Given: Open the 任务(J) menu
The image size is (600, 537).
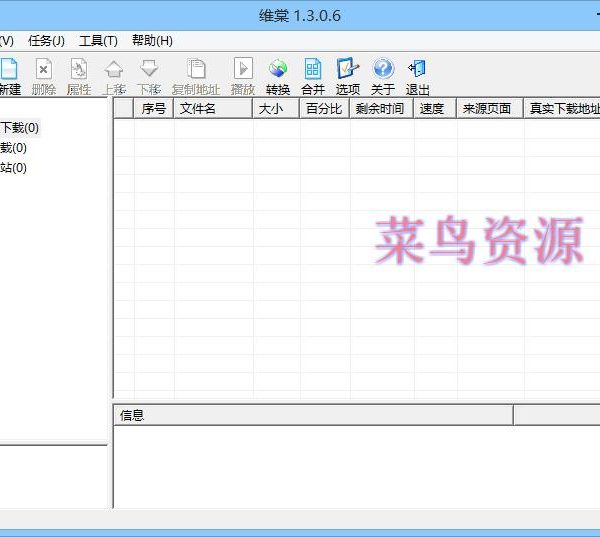Looking at the screenshot, I should (x=46, y=41).
